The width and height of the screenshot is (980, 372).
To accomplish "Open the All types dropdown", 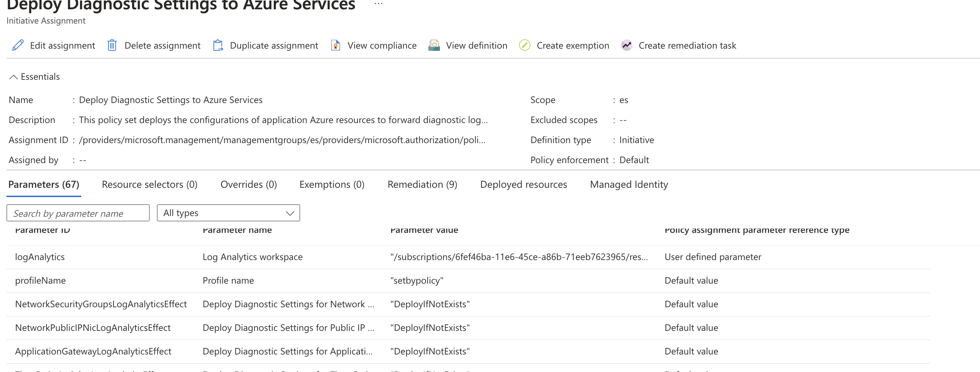I will (x=228, y=213).
